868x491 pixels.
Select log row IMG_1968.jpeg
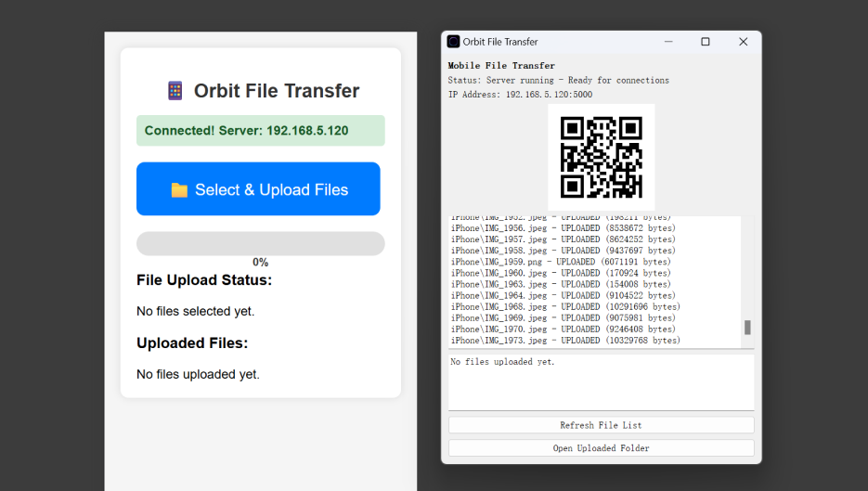[x=565, y=306]
